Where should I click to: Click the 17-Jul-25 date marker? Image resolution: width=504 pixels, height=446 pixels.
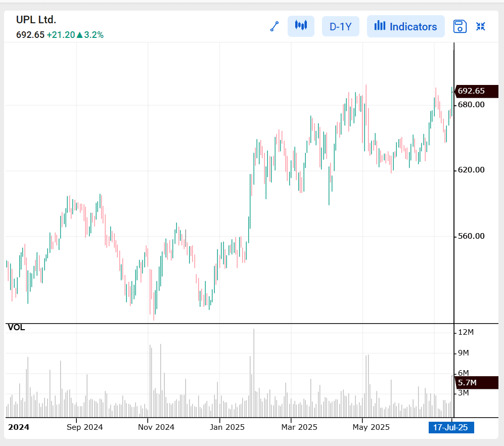[451, 427]
